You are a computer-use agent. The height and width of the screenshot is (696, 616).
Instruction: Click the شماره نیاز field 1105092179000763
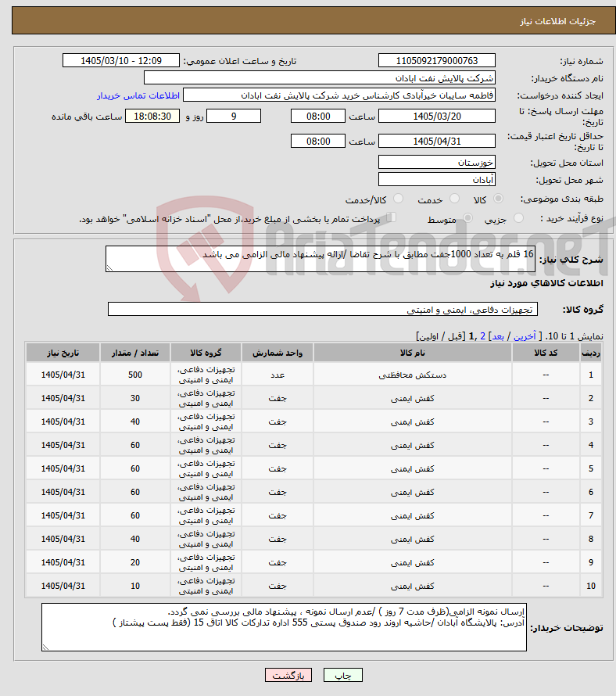[437, 60]
